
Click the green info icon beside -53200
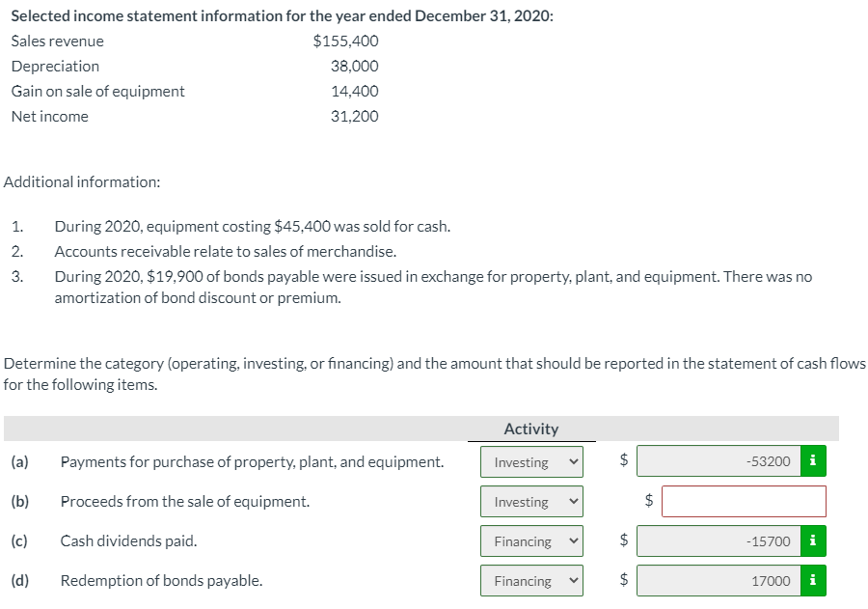tap(813, 460)
